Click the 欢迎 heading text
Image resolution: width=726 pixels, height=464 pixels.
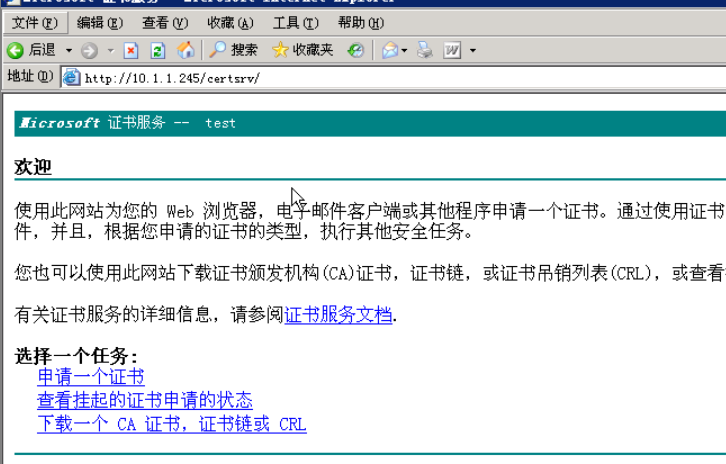[33, 167]
